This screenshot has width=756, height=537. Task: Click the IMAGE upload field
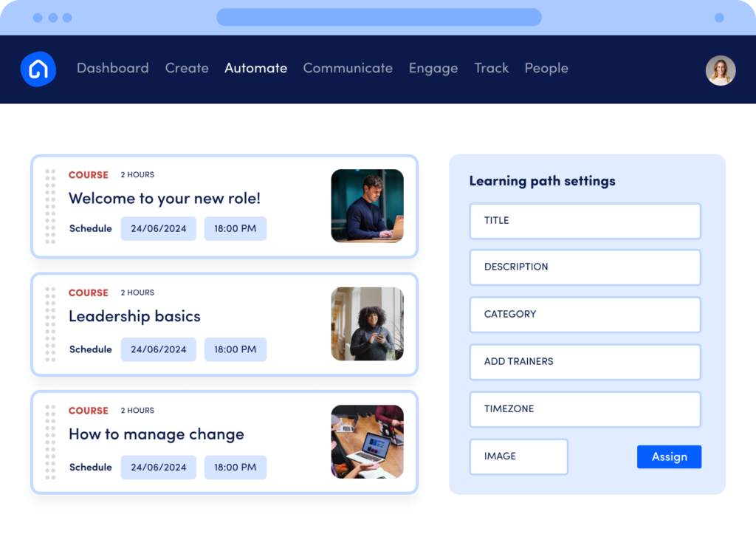pos(518,456)
